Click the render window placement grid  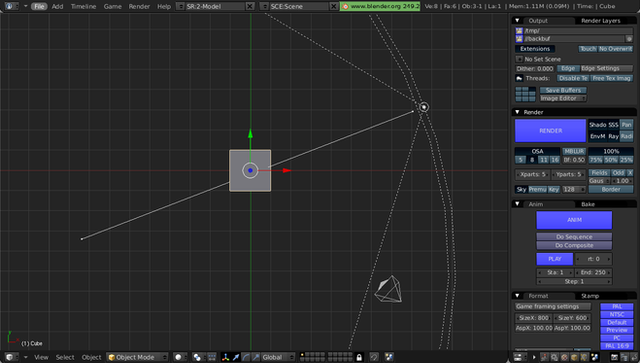(525, 94)
